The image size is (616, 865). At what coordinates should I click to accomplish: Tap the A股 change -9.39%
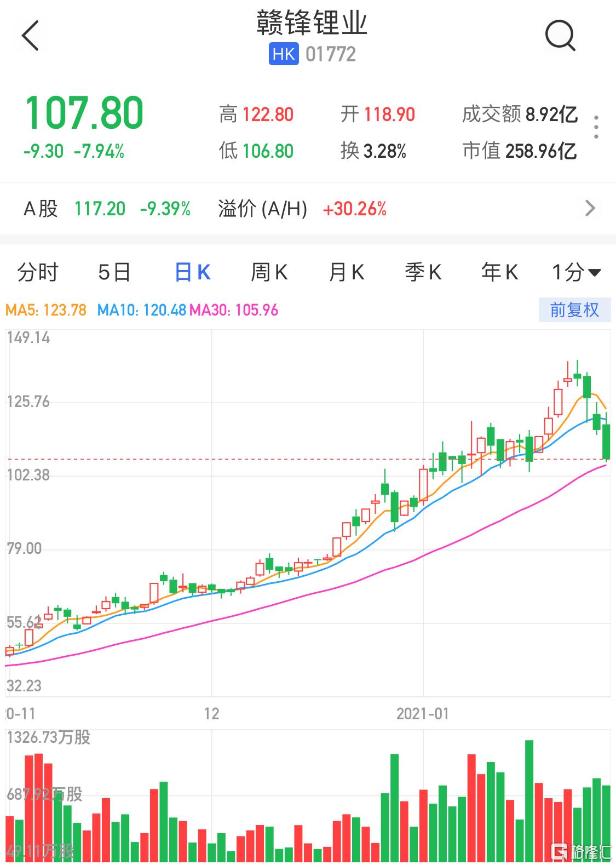[165, 209]
